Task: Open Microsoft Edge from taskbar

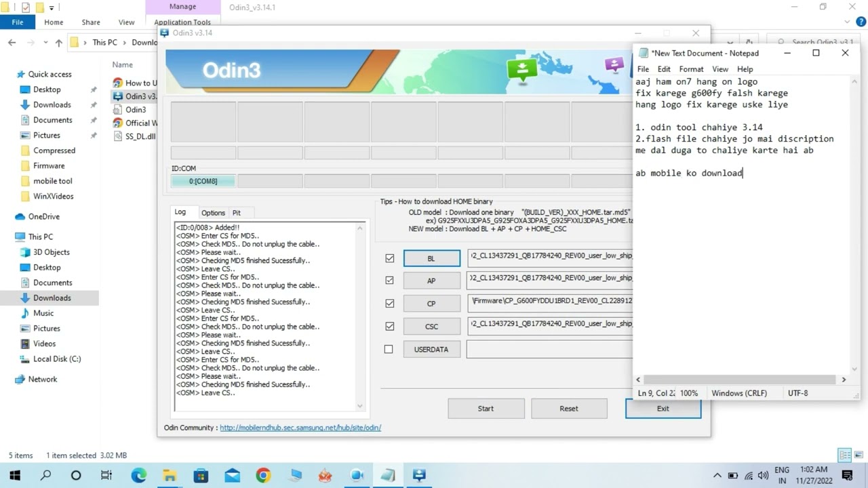Action: click(138, 475)
